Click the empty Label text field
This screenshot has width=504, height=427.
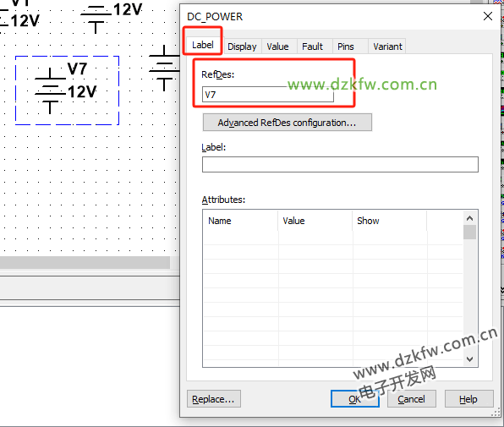[340, 165]
